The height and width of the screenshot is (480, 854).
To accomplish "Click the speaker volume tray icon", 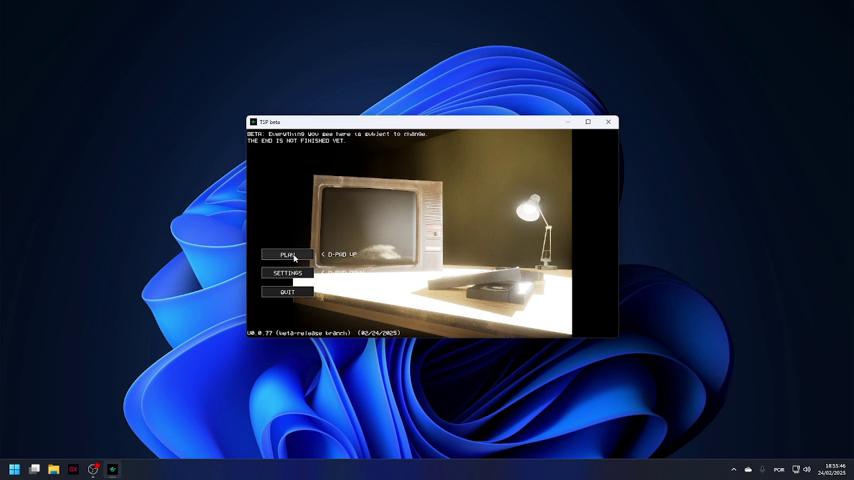I will tap(807, 469).
